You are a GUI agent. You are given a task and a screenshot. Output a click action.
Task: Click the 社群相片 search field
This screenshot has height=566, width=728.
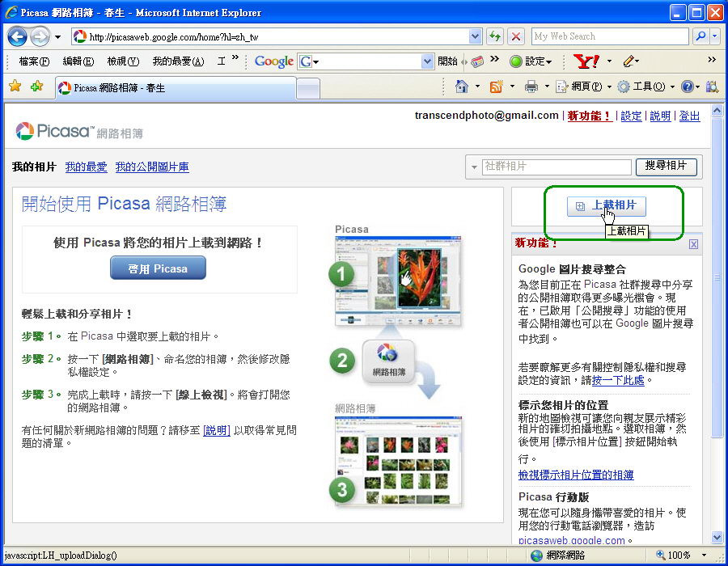click(557, 167)
